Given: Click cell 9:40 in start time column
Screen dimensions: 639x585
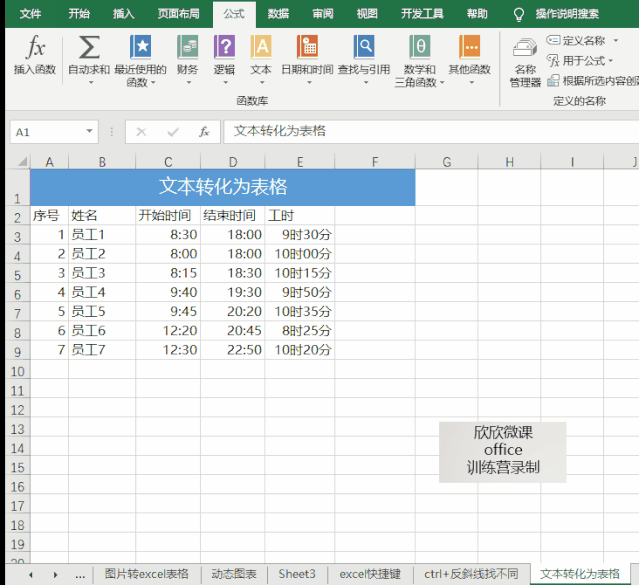Looking at the screenshot, I should click(x=168, y=292).
